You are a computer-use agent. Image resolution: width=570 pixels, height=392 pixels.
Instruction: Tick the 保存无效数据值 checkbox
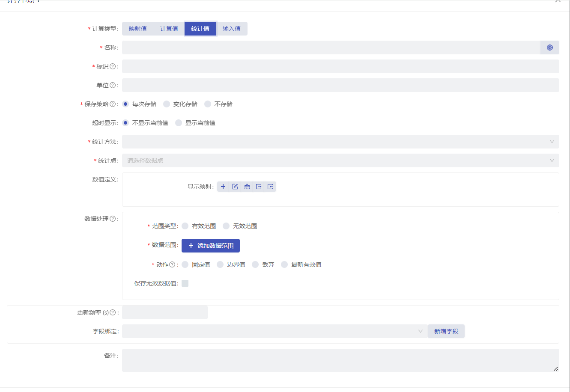click(185, 283)
